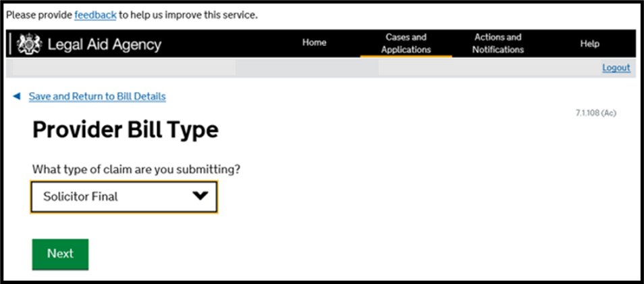This screenshot has width=644, height=284.
Task: Click the 'help us improve this service' text
Action: click(188, 15)
